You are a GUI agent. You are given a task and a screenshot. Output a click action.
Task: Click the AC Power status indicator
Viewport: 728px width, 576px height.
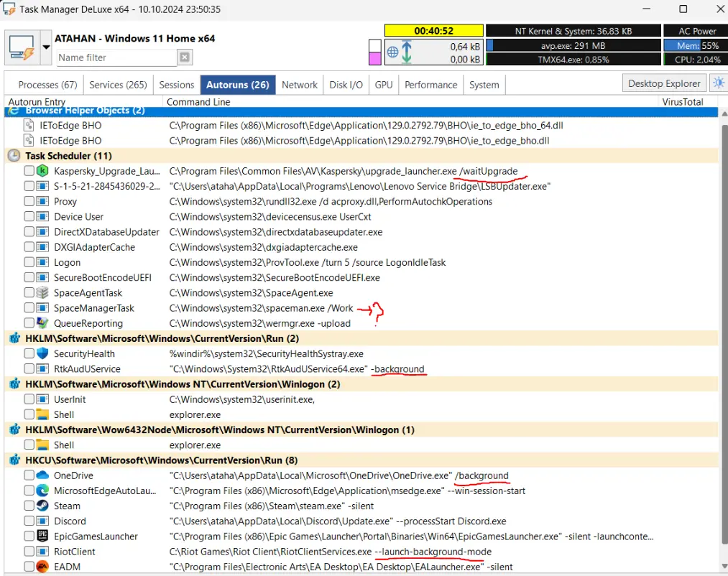pos(695,31)
